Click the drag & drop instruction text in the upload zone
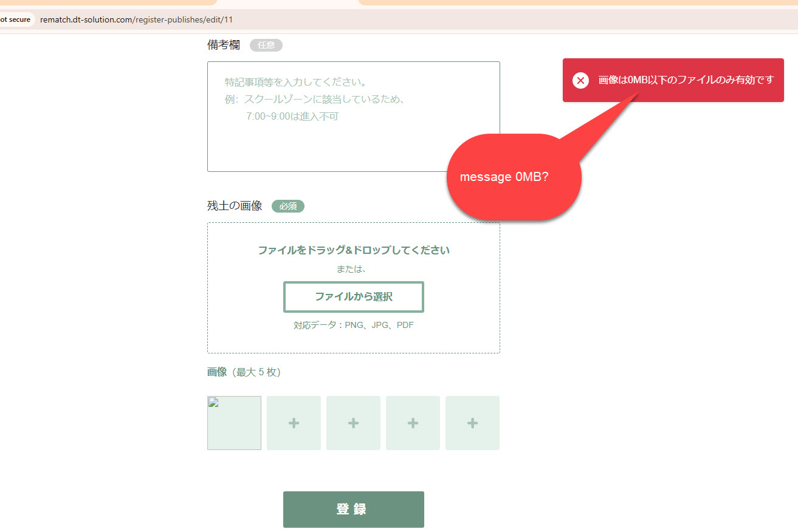 [x=353, y=250]
